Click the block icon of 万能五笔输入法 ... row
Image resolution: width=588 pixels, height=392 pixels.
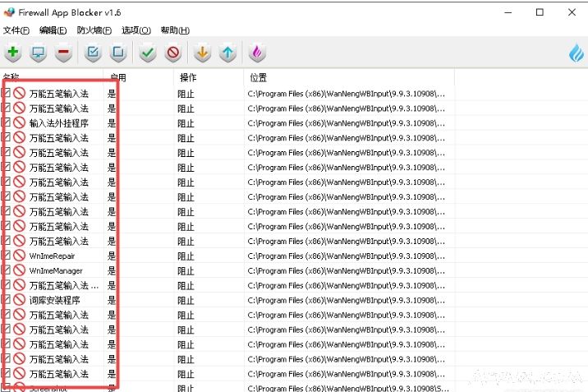pos(19,285)
